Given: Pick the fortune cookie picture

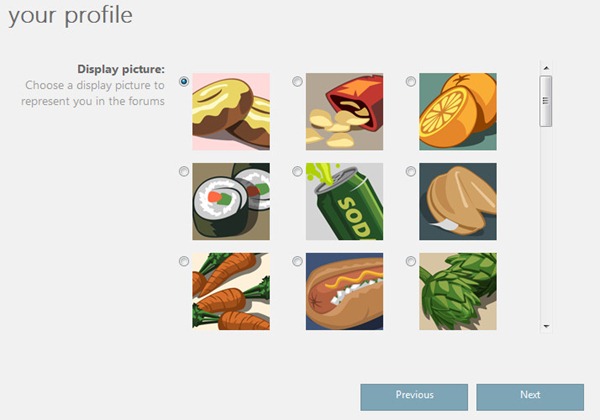Looking at the screenshot, I should pos(458,201).
